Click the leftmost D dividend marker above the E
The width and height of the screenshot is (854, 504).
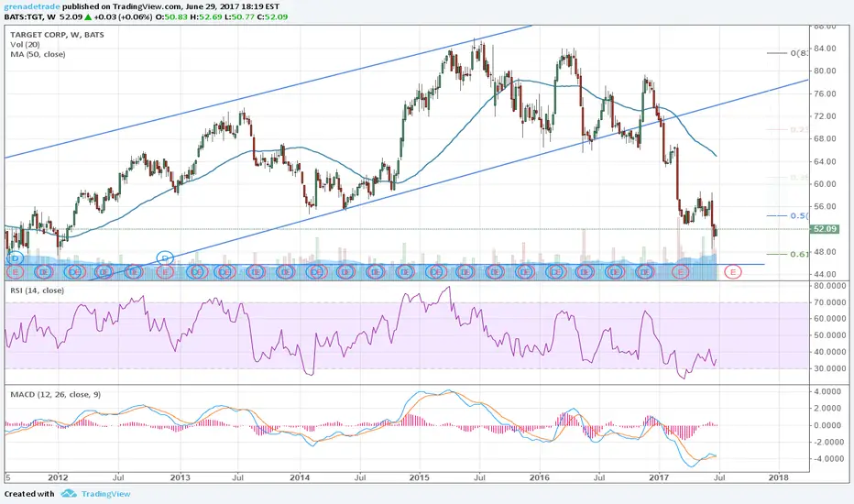(15, 258)
